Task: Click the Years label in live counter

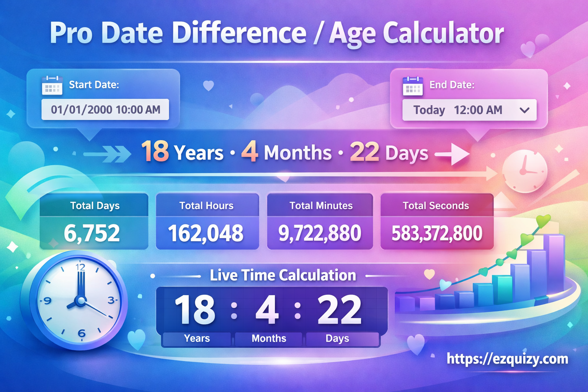Action: pos(197,338)
